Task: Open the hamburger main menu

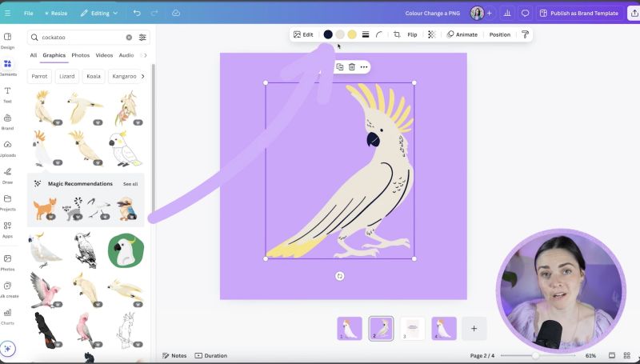Action: (x=7, y=13)
